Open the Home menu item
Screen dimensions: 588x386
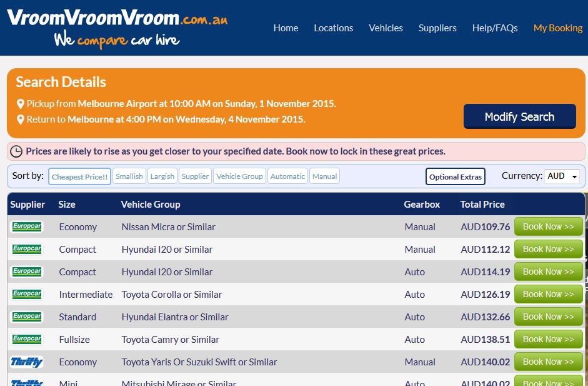[x=286, y=28]
